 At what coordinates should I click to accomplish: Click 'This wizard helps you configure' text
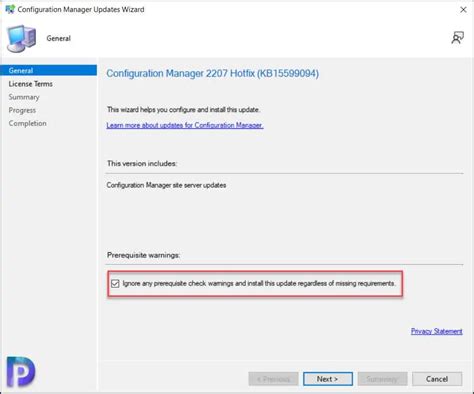coord(184,110)
